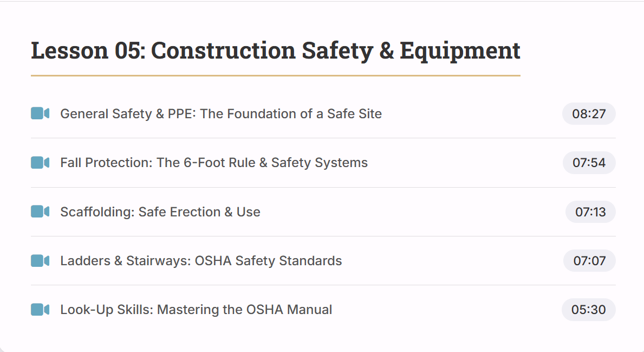This screenshot has width=644, height=352.
Task: Open Ladders & Stairways OSHA Safety Standards
Action: tap(201, 261)
